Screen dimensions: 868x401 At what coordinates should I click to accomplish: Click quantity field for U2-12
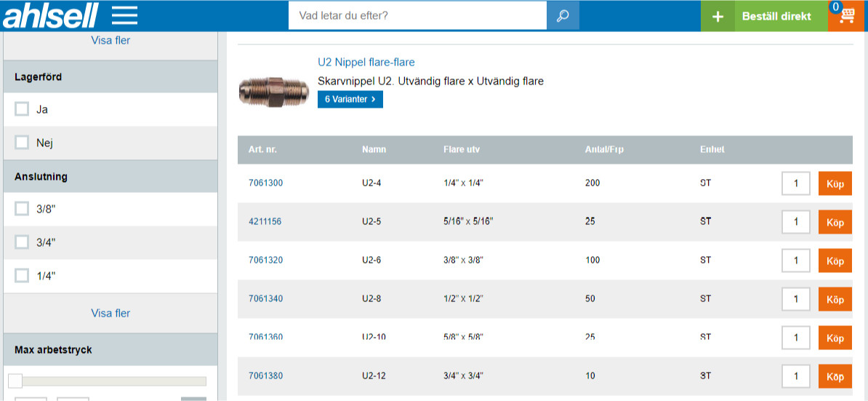click(x=795, y=376)
